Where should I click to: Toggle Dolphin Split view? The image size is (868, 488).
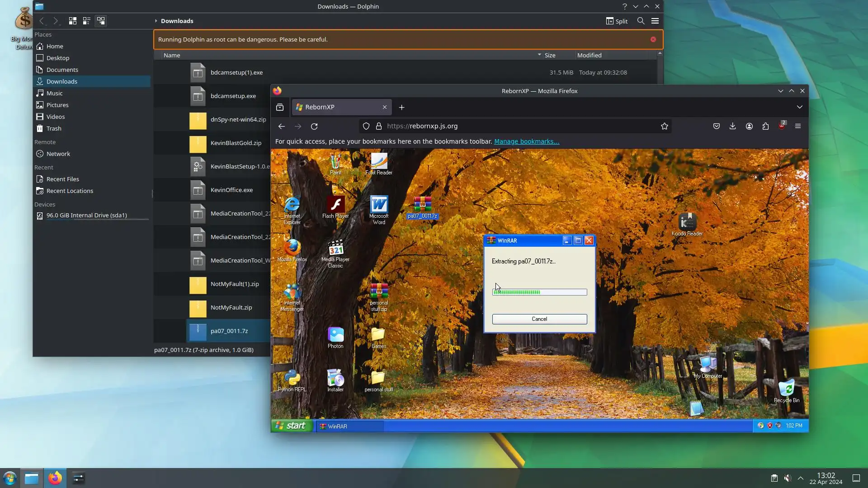pos(617,21)
